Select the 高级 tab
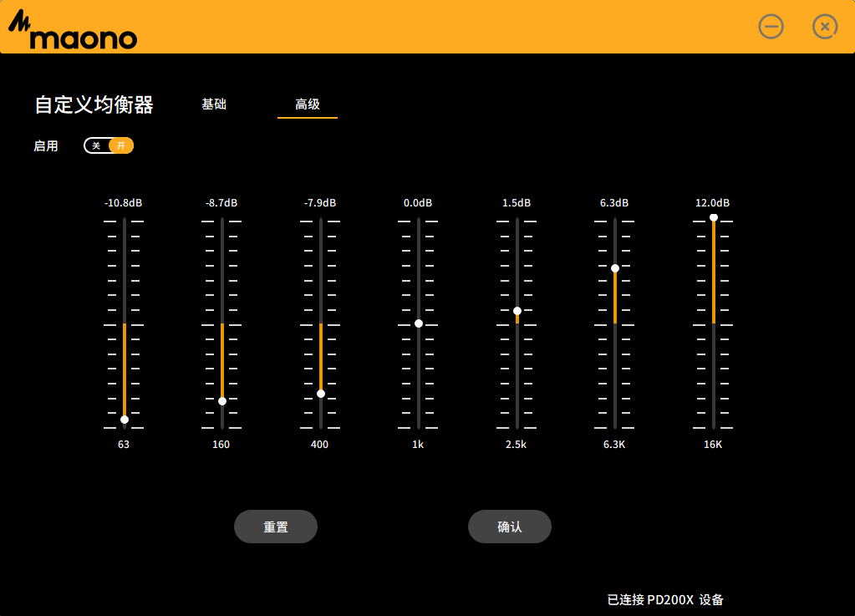855x616 pixels. pyautogui.click(x=308, y=104)
